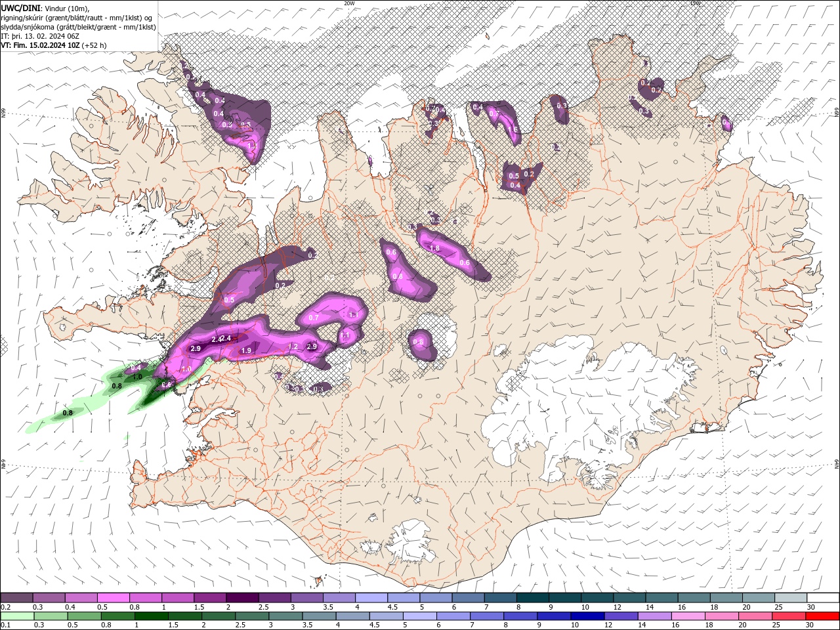The image size is (840, 630).
Task: Select the 20 pink rain-scale swatch
Action: click(x=755, y=616)
